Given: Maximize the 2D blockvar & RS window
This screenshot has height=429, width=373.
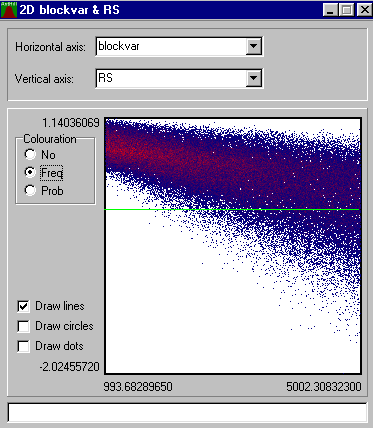Looking at the screenshot, I should pos(346,10).
